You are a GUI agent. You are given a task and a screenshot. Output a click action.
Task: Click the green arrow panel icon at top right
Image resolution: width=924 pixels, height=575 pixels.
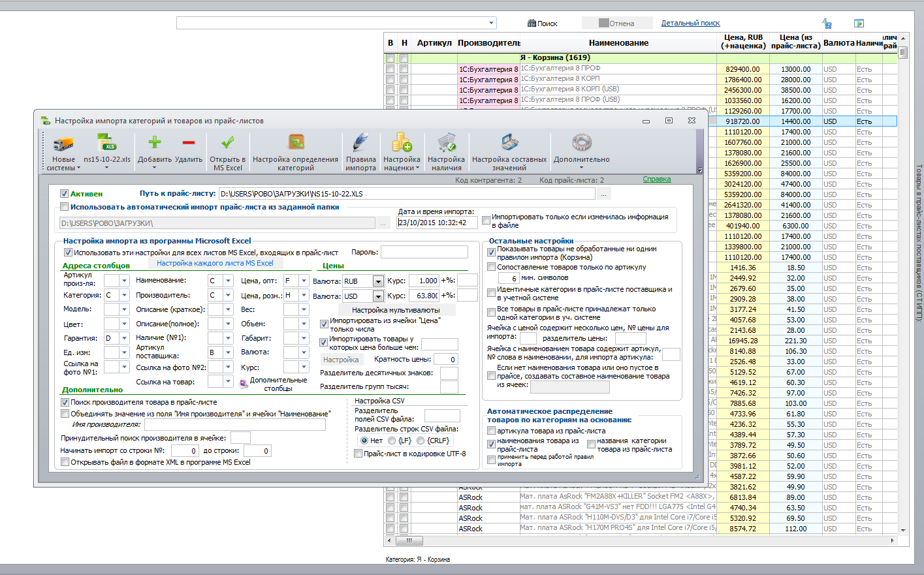coord(859,23)
